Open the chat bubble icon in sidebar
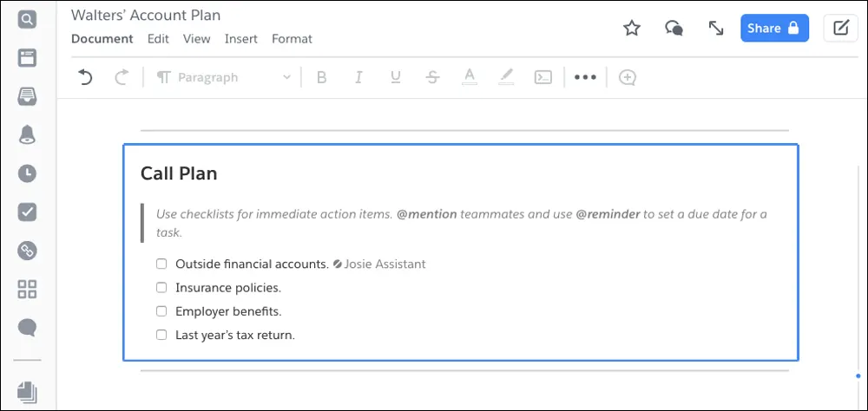 pos(27,328)
